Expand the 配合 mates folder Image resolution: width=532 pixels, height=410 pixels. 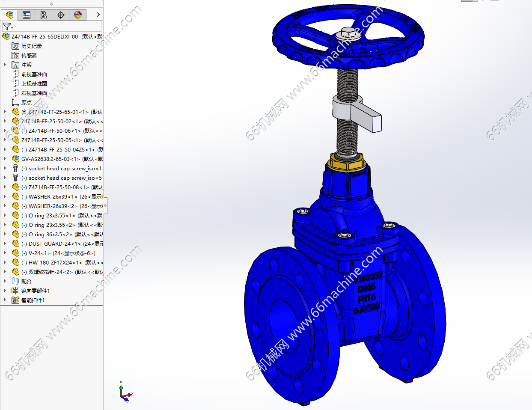tap(5, 282)
